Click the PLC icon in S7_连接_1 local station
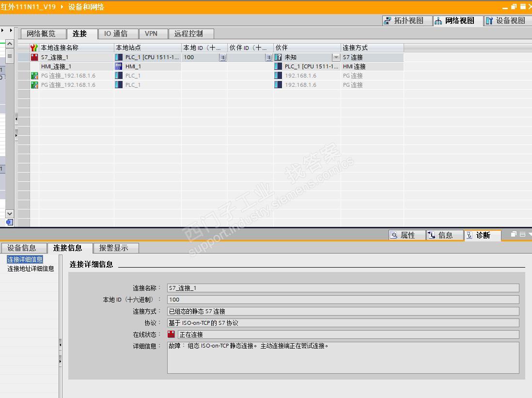Image resolution: width=532 pixels, height=398 pixels. pyautogui.click(x=118, y=57)
